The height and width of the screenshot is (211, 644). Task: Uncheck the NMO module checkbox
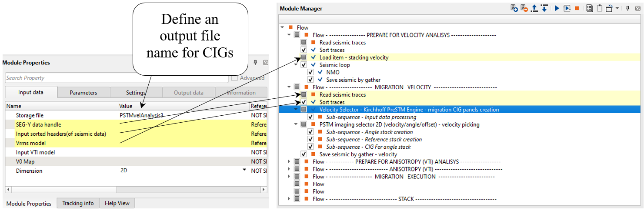(310, 72)
